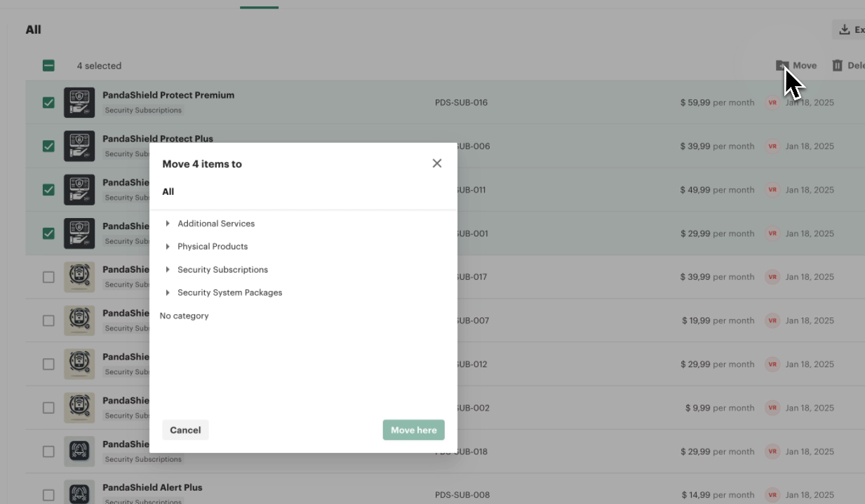Click the Security Subscriptions tag under Protect Premium
This screenshot has height=504, width=865.
[x=144, y=110]
